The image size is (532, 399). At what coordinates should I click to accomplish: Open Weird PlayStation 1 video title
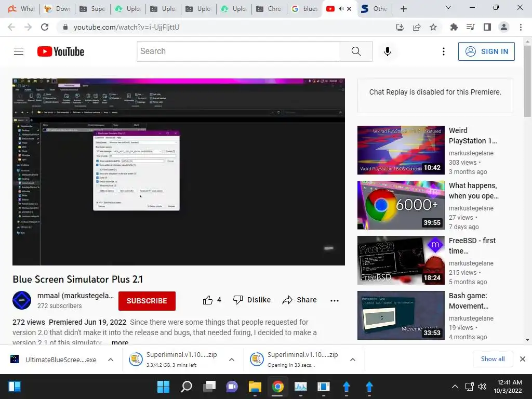473,136
